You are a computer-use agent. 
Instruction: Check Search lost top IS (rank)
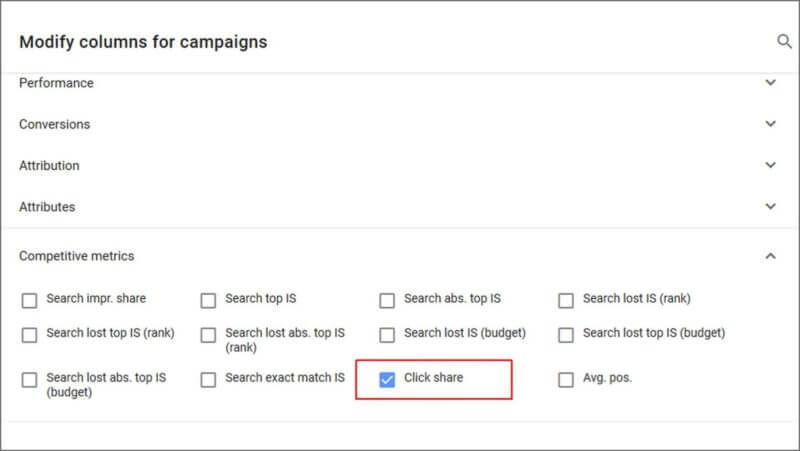[x=29, y=335]
